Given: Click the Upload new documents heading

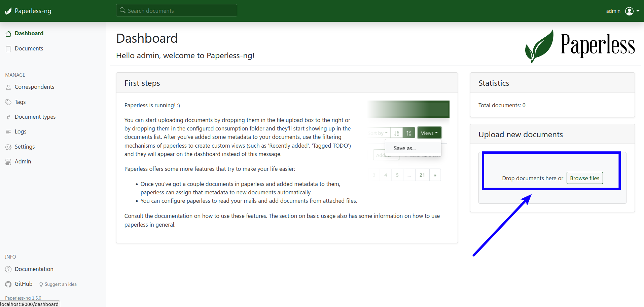Looking at the screenshot, I should coord(521,135).
